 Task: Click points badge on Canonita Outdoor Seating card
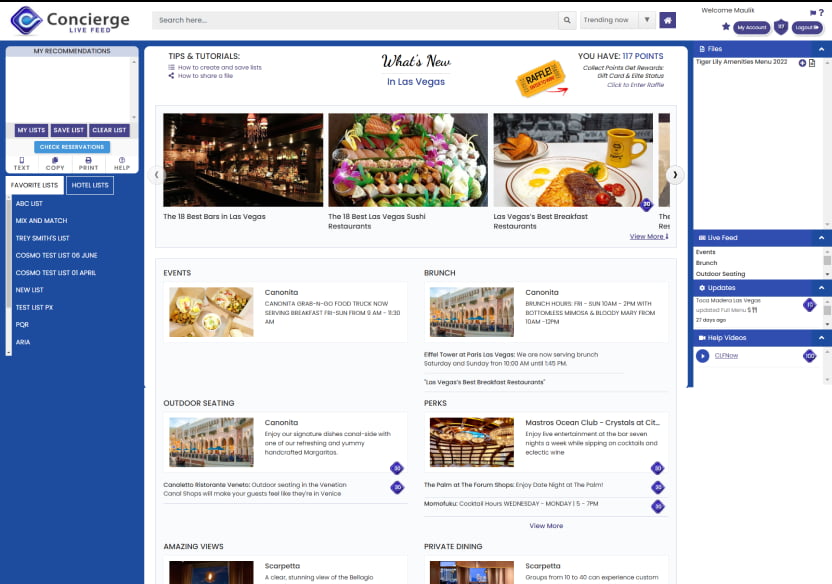click(x=396, y=468)
